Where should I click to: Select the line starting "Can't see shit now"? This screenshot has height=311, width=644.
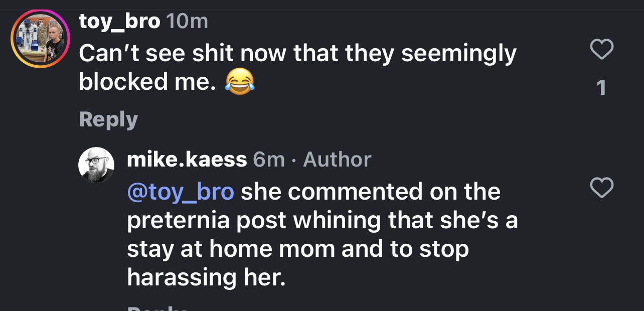tap(297, 53)
